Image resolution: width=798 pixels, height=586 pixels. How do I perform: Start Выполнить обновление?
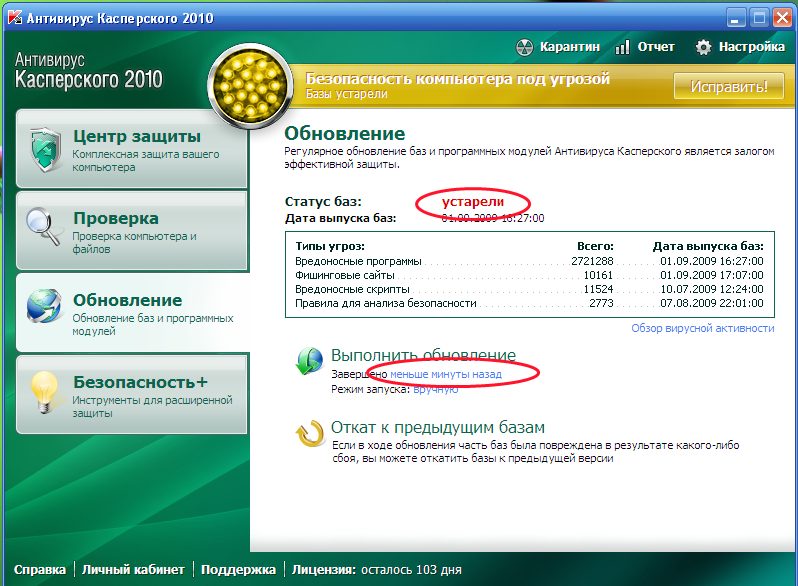pyautogui.click(x=423, y=355)
